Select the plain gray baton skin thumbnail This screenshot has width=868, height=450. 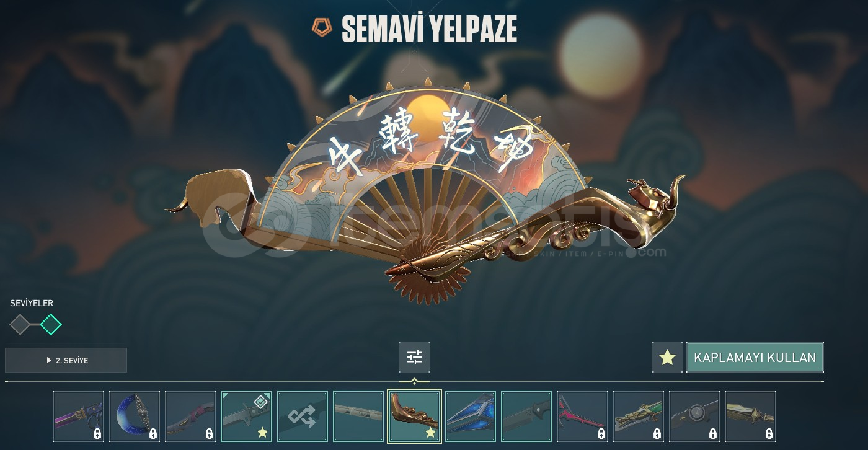pos(358,417)
